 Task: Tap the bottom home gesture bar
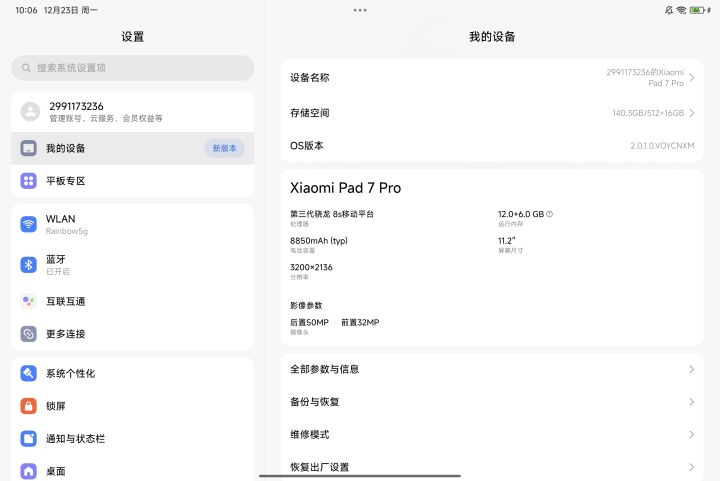[x=360, y=476]
